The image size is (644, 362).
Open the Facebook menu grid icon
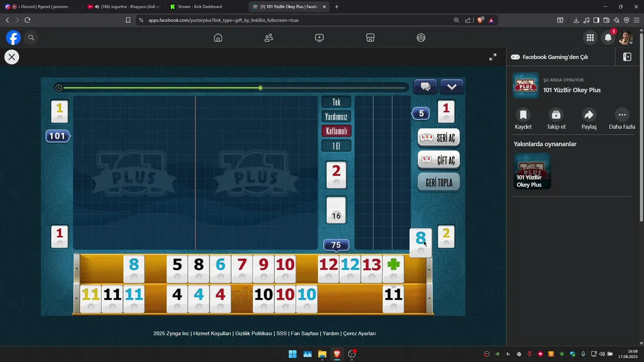(590, 38)
